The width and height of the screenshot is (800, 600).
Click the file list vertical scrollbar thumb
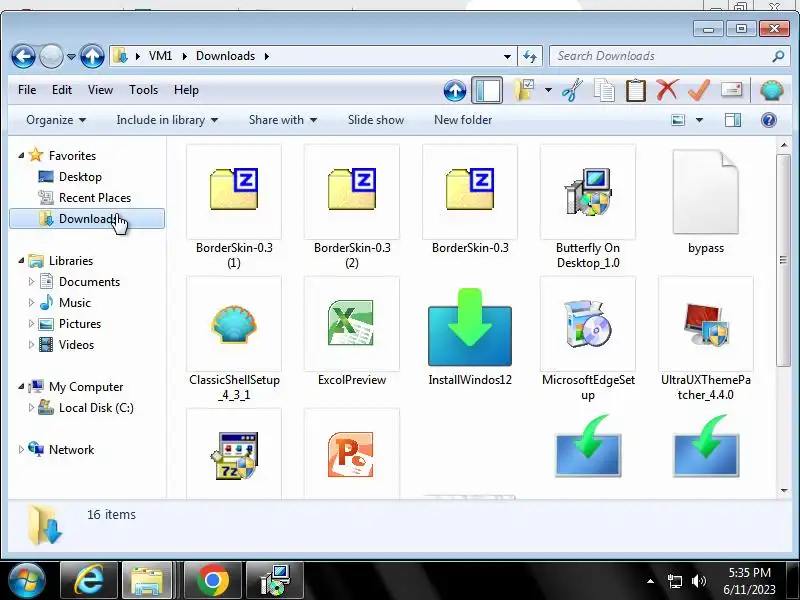784,260
